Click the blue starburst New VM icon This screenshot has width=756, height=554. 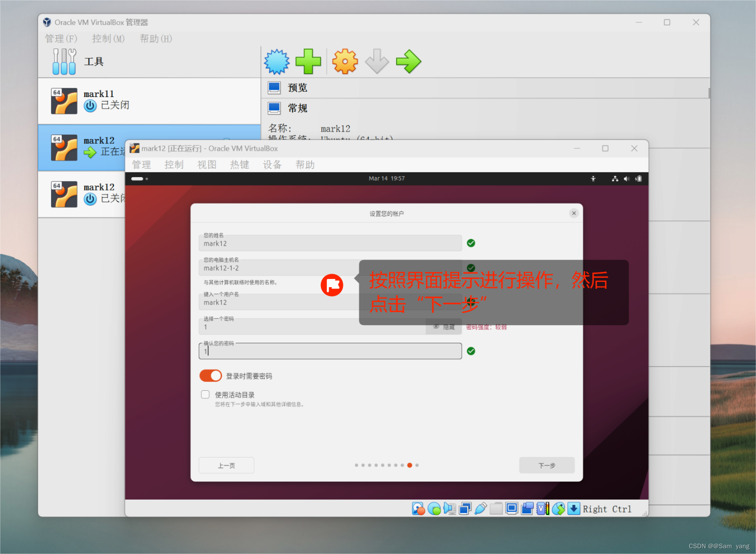pos(276,62)
